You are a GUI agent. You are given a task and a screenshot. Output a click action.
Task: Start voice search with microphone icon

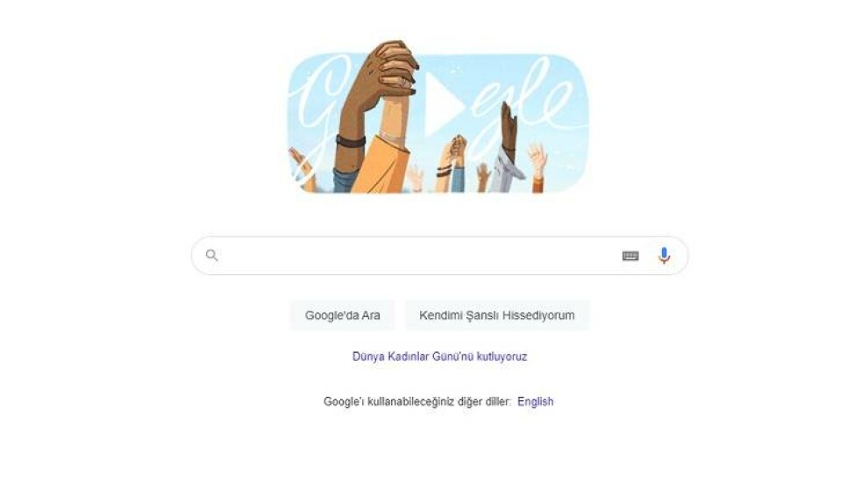click(665, 256)
